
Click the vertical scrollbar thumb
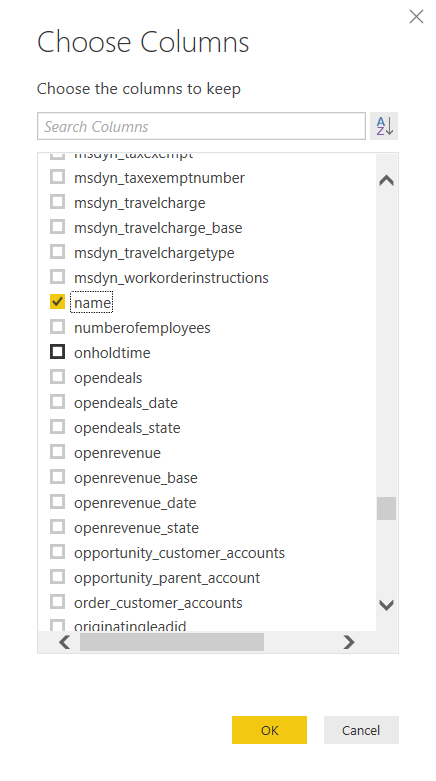click(x=386, y=509)
